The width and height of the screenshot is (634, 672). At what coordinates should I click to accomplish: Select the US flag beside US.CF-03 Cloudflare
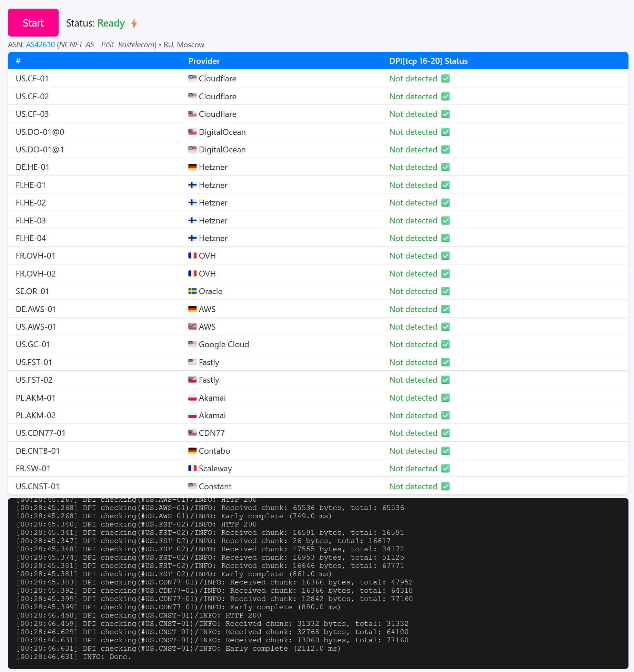(192, 114)
